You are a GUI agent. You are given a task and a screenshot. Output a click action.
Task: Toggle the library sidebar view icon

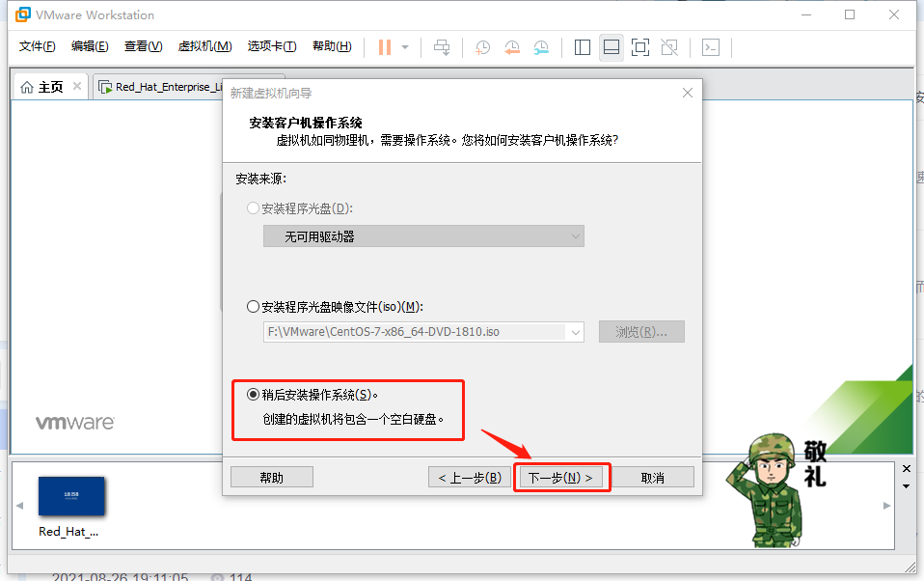coord(583,47)
